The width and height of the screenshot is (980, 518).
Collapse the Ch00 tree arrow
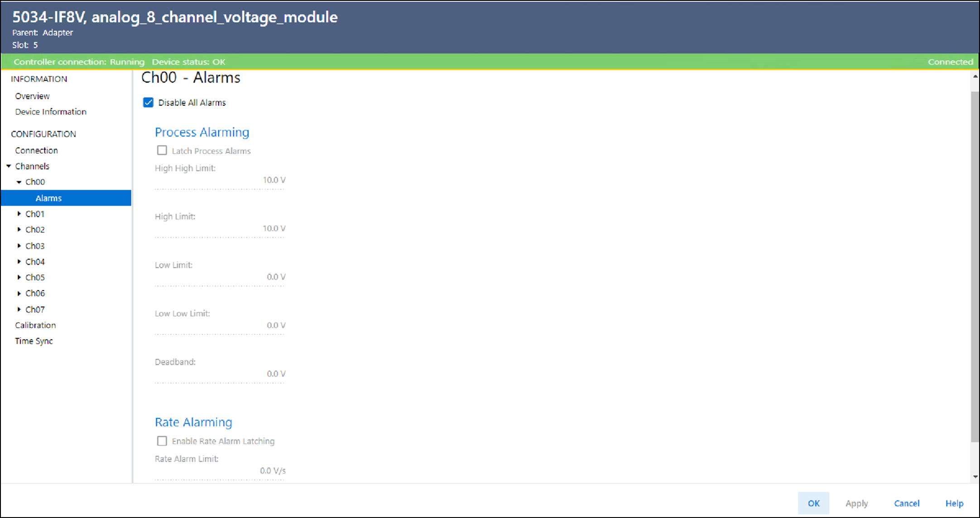[19, 182]
